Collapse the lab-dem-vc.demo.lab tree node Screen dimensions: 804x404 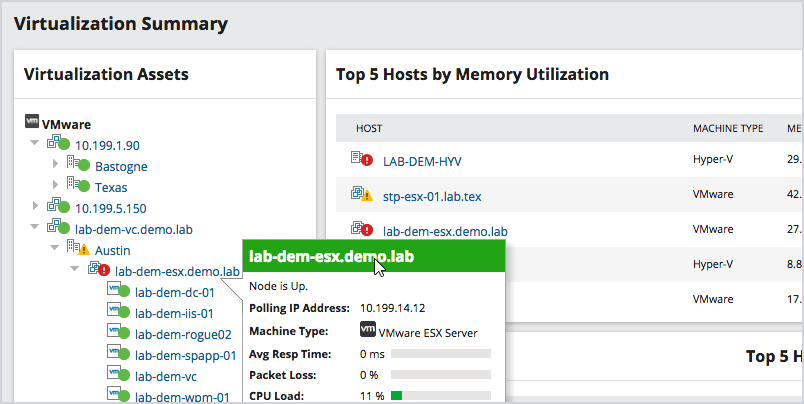(x=35, y=227)
